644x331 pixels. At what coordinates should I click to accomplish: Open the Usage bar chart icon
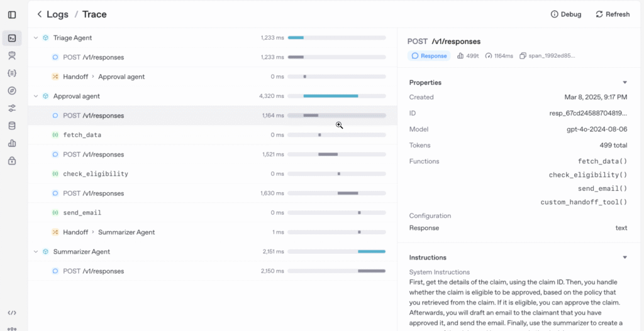(12, 143)
